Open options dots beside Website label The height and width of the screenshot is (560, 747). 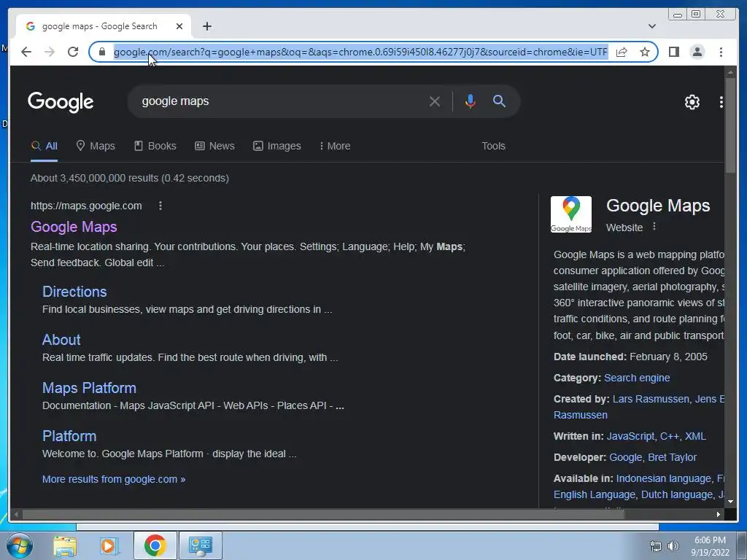(654, 227)
